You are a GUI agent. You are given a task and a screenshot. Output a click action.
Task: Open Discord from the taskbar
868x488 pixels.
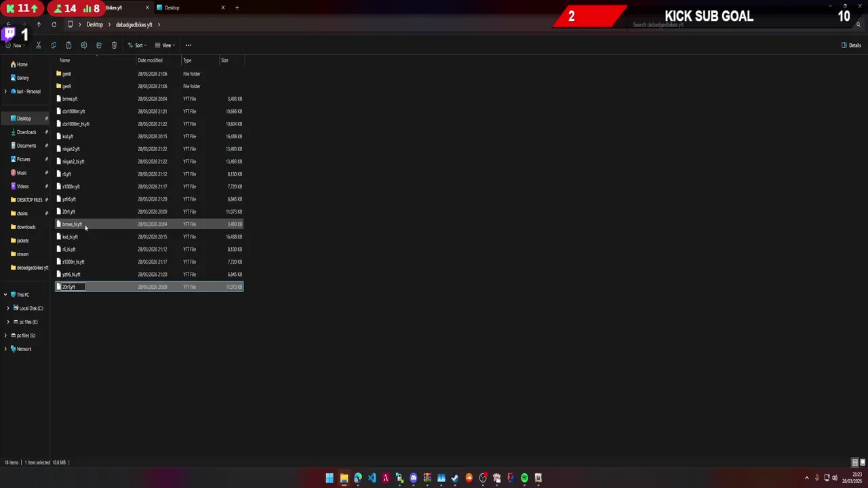413,478
